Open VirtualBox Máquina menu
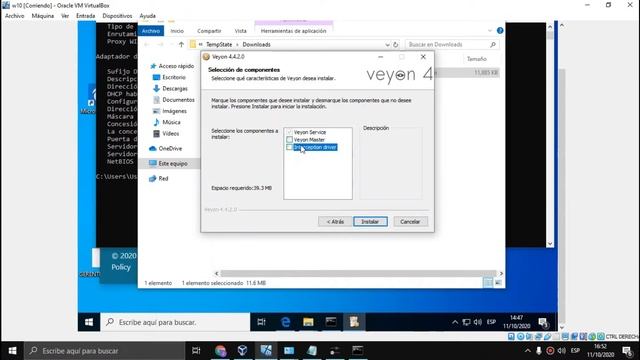The image size is (640, 360). tap(43, 16)
